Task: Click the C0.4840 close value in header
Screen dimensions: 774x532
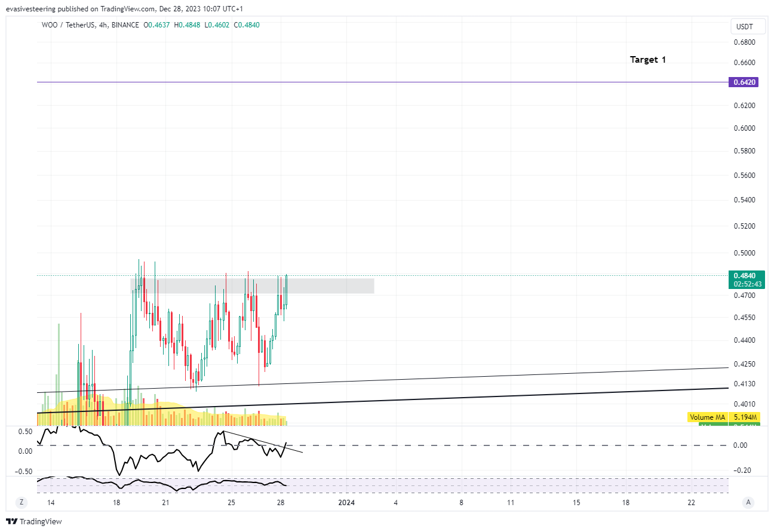Action: pyautogui.click(x=247, y=25)
